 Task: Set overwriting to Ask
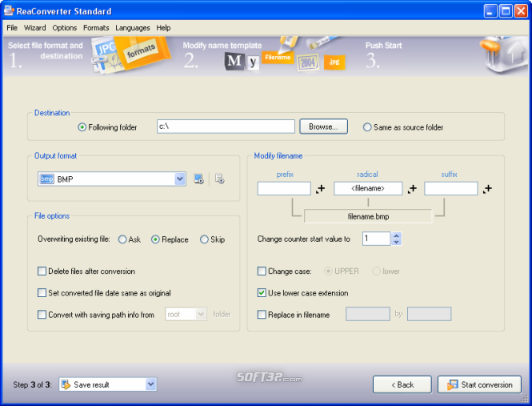pos(122,239)
